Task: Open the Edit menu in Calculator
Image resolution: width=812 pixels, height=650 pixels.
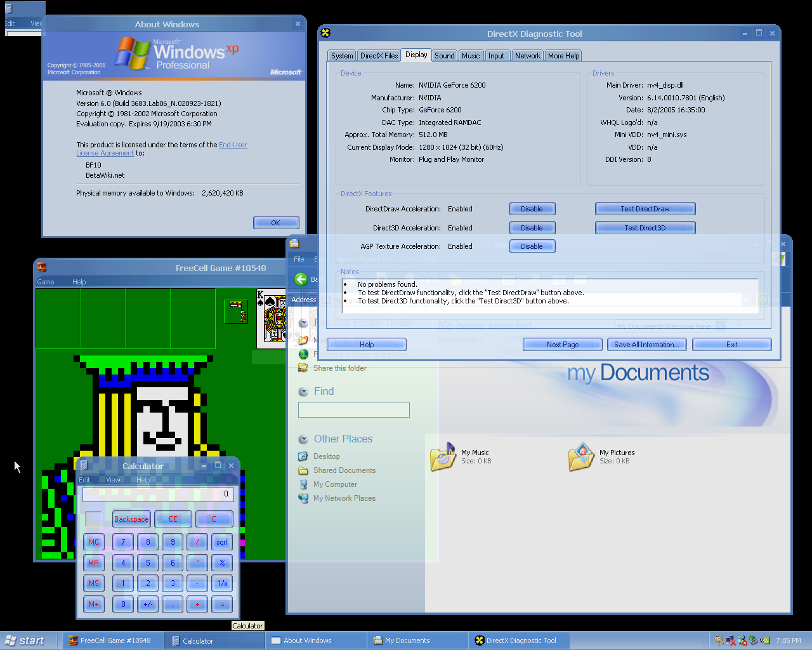Action: [x=84, y=480]
